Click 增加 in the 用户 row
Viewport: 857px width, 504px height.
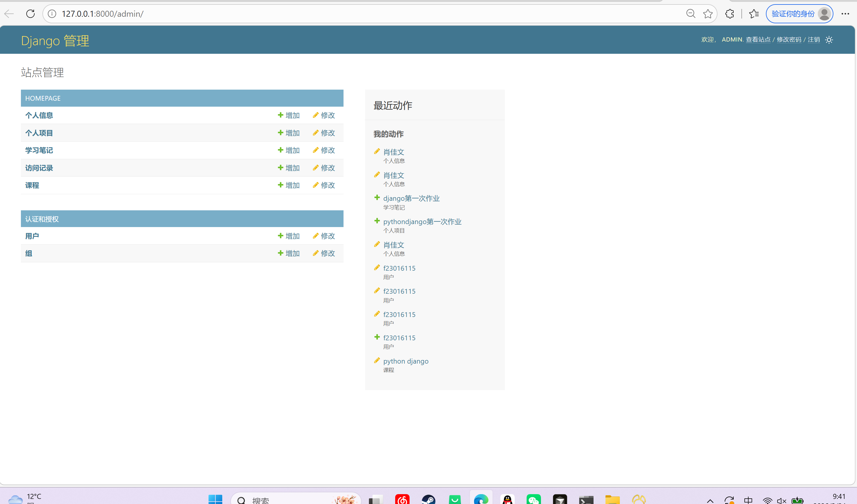pyautogui.click(x=289, y=236)
